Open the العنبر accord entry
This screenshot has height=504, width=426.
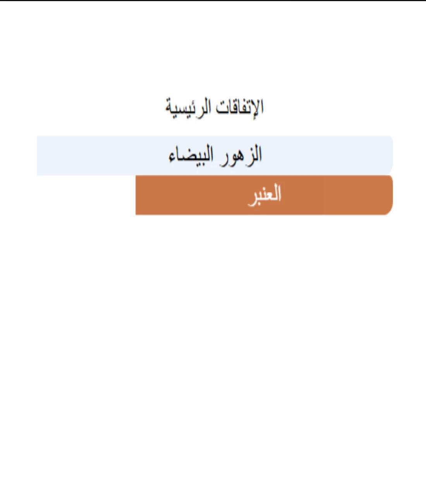coord(264,195)
